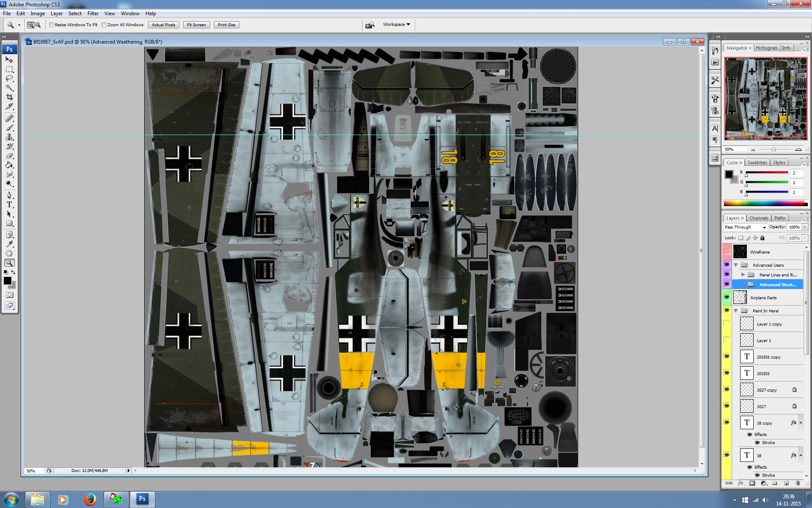This screenshot has height=508, width=812.
Task: Show the Wireframe layer
Action: [727, 252]
